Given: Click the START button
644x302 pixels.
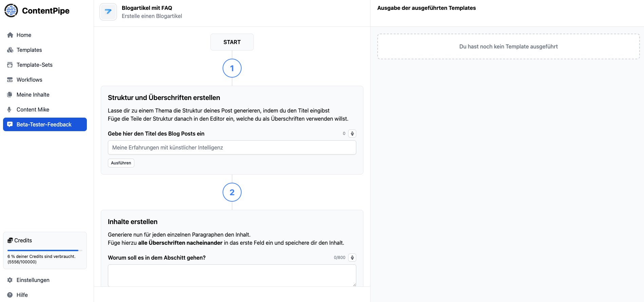Looking at the screenshot, I should [232, 42].
